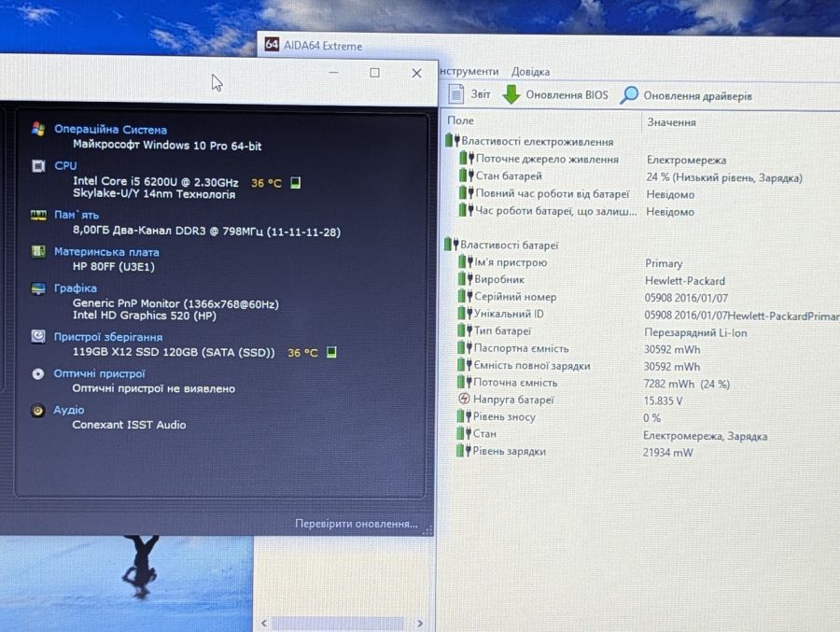This screenshot has width=840, height=632.
Task: Click battery icon beside Рівень зносу
Action: pos(464,416)
